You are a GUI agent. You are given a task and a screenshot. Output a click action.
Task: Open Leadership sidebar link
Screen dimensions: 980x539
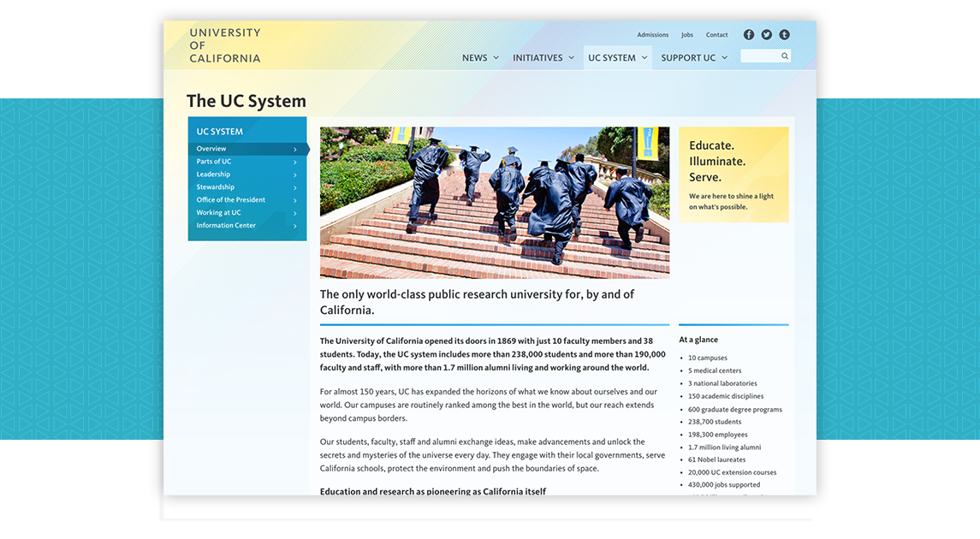pos(213,175)
